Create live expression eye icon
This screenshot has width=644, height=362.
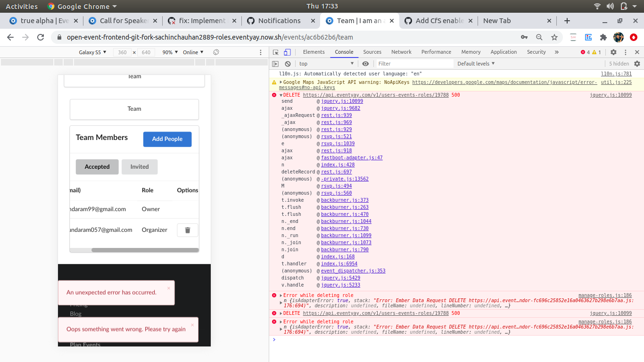point(365,64)
